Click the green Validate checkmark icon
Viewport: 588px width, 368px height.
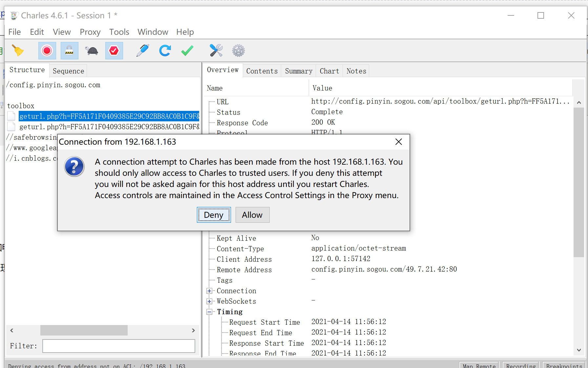(x=187, y=51)
